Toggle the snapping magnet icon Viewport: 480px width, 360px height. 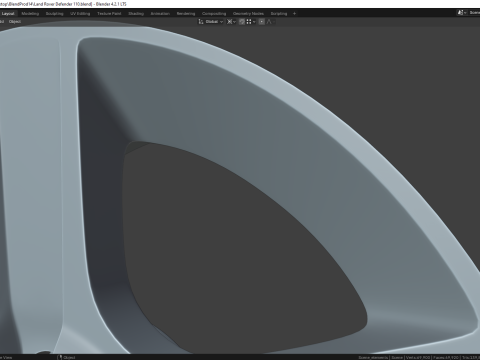[x=242, y=22]
